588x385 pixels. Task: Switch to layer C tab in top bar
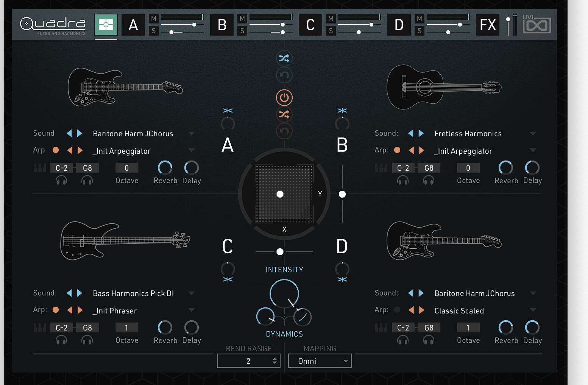point(310,25)
